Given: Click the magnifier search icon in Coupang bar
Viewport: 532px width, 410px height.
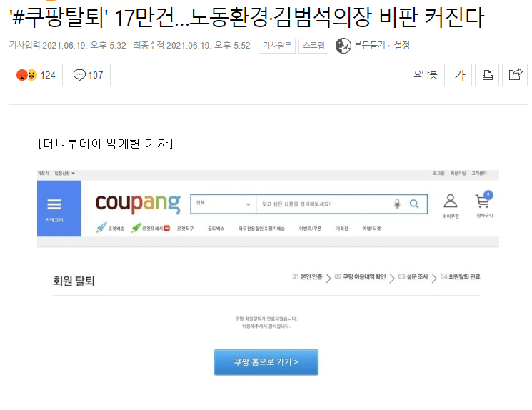Looking at the screenshot, I should point(414,204).
